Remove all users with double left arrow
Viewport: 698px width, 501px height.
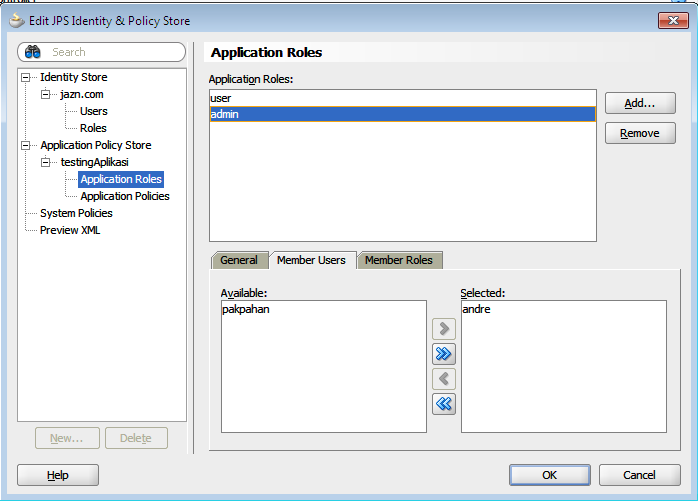tap(444, 404)
